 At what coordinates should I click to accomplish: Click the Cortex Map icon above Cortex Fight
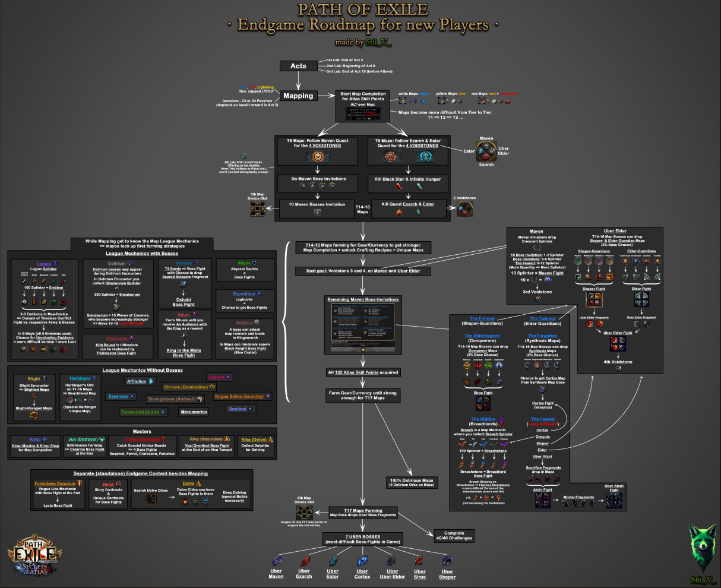pos(542,388)
